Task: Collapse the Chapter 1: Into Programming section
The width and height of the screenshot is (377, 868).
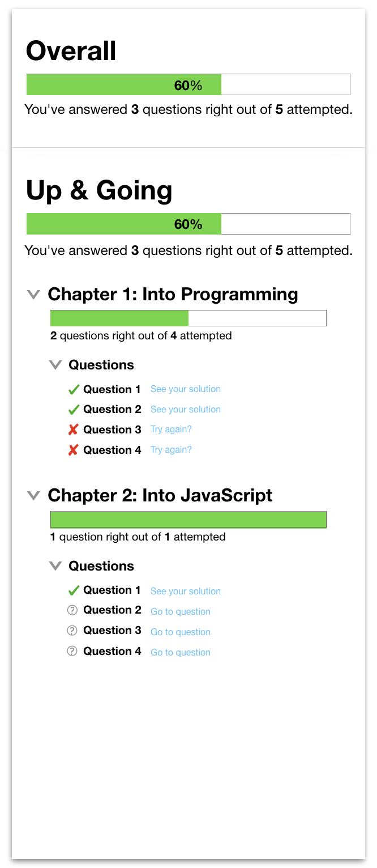Action: click(33, 294)
